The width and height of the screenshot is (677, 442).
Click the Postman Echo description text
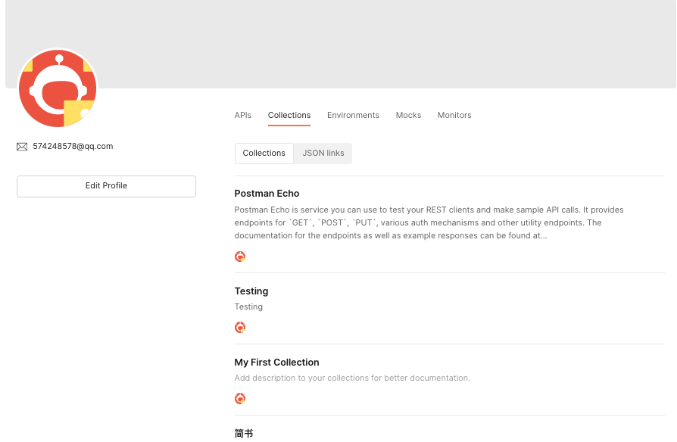pyautogui.click(x=429, y=223)
